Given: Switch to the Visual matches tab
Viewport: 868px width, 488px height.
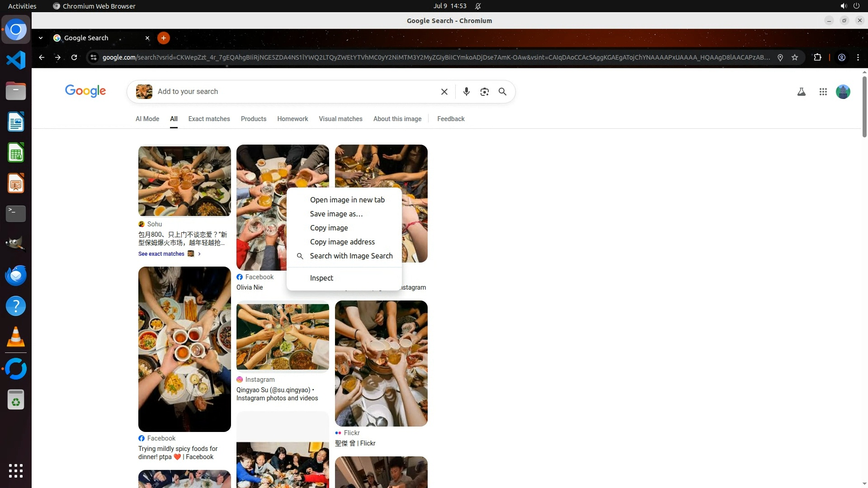Looking at the screenshot, I should tap(340, 119).
